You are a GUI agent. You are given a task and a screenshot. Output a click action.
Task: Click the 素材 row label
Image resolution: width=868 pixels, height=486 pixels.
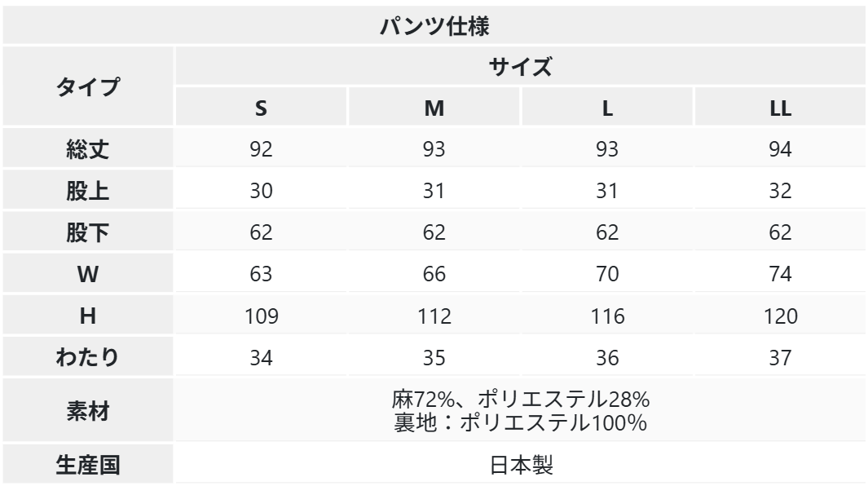pyautogui.click(x=87, y=411)
